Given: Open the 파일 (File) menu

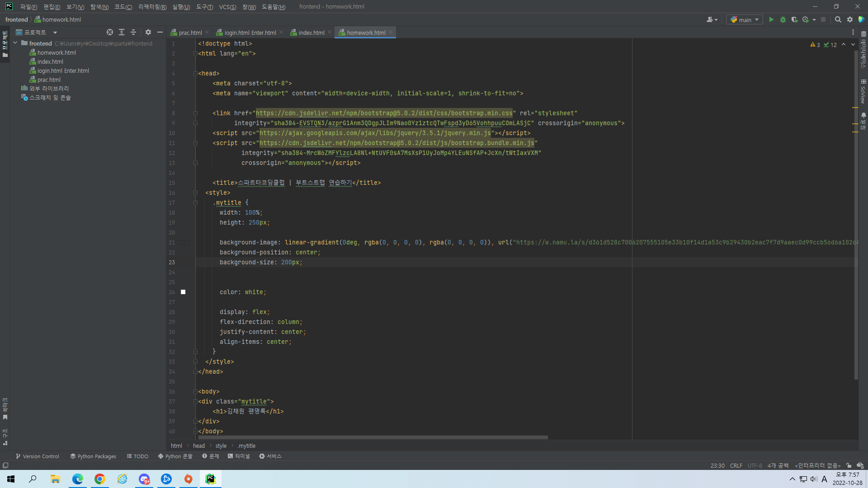Looking at the screenshot, I should pyautogui.click(x=28, y=7).
